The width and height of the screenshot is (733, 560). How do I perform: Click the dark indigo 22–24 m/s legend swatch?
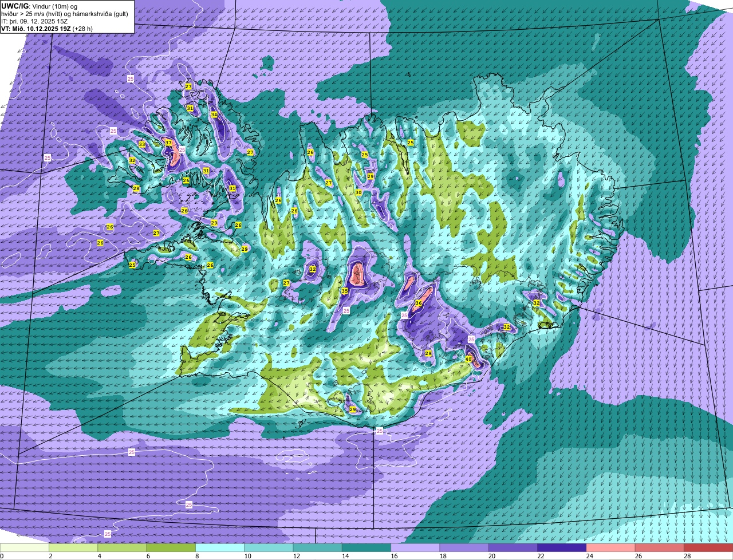click(562, 548)
